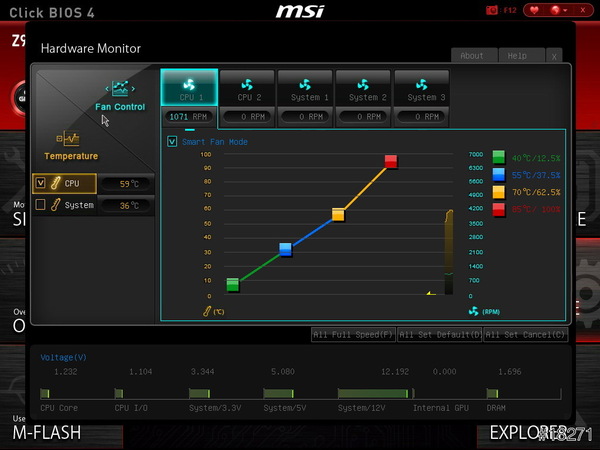The image size is (600, 450).
Task: Open the Help tab
Action: tap(521, 55)
